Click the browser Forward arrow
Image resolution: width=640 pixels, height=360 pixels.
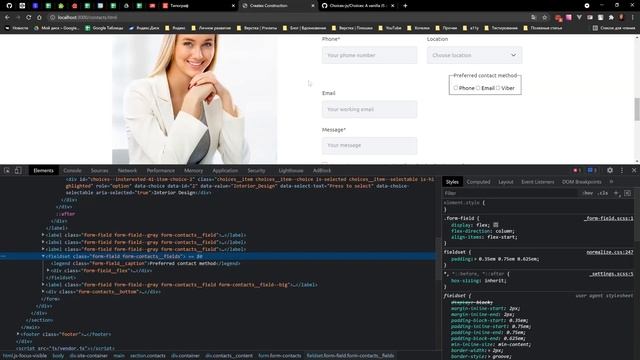18,18
